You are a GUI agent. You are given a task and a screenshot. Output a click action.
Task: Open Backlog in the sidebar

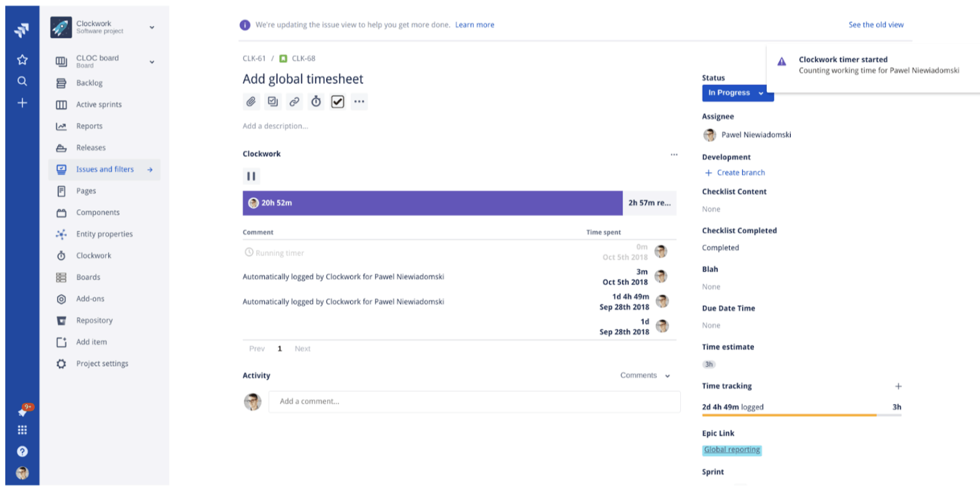tap(105, 83)
